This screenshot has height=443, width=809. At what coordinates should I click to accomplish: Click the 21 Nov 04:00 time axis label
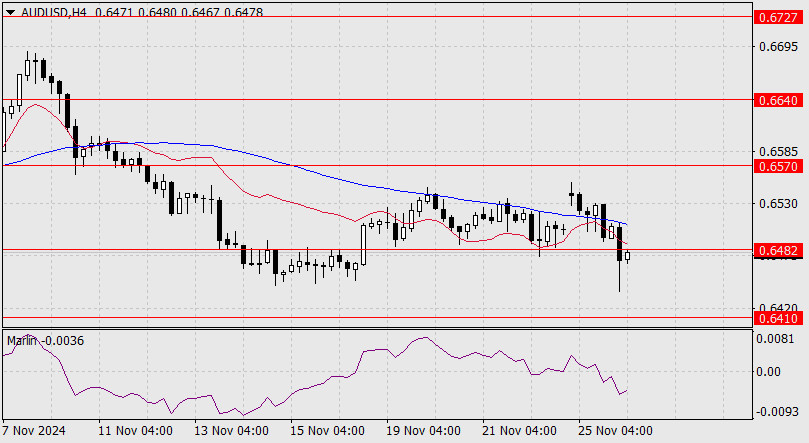click(519, 431)
